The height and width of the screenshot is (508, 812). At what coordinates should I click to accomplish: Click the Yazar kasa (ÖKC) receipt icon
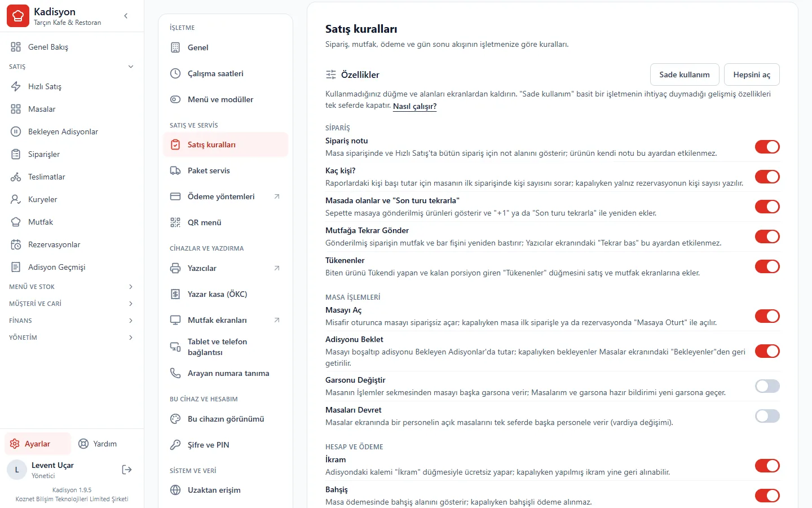175,294
